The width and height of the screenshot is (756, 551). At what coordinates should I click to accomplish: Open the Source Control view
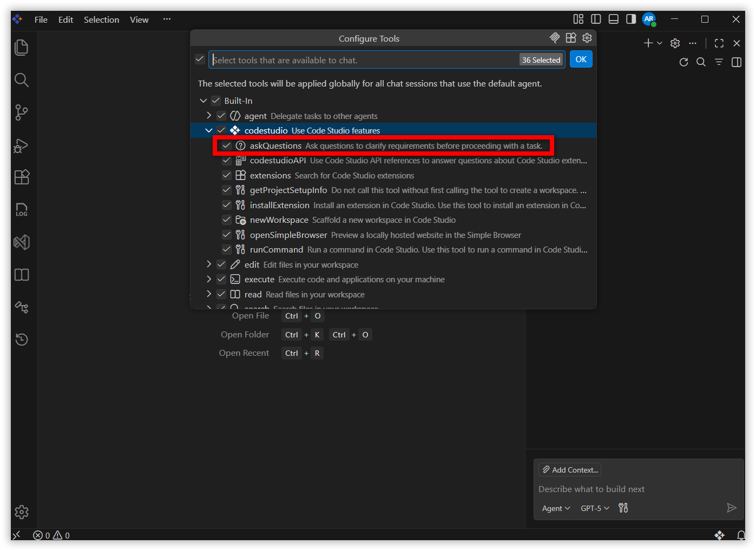(x=22, y=112)
